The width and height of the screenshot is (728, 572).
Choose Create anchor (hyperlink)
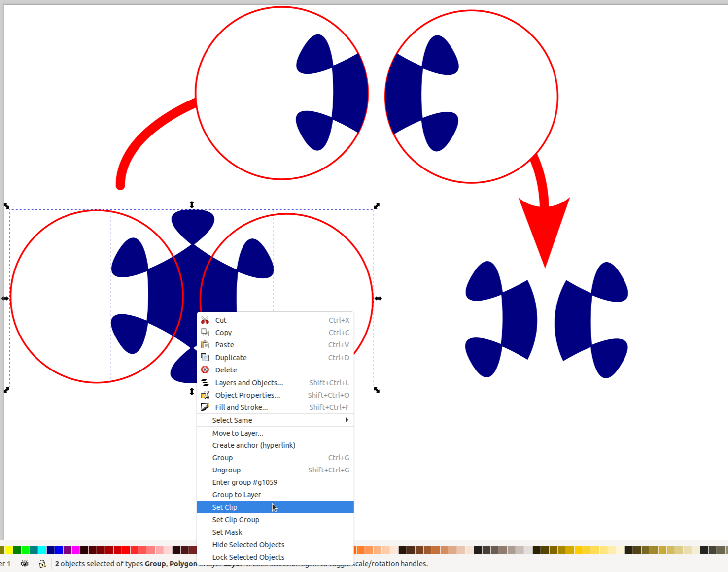(x=275, y=445)
